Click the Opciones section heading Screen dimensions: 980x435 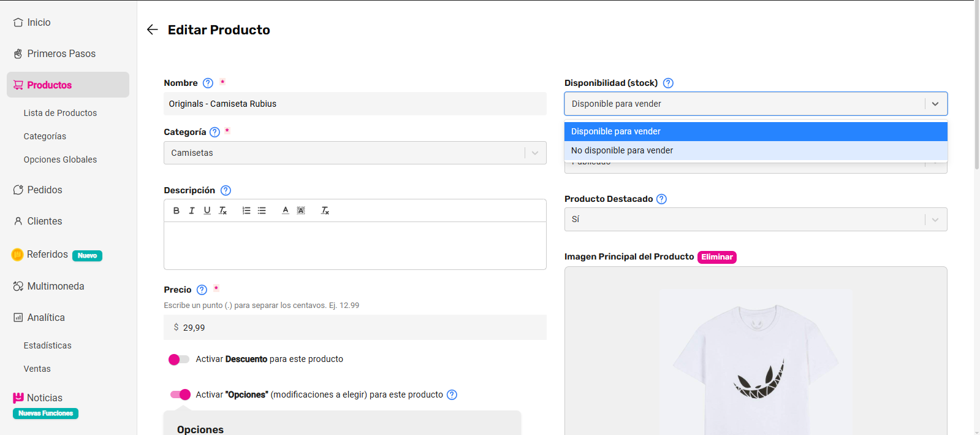pos(200,429)
